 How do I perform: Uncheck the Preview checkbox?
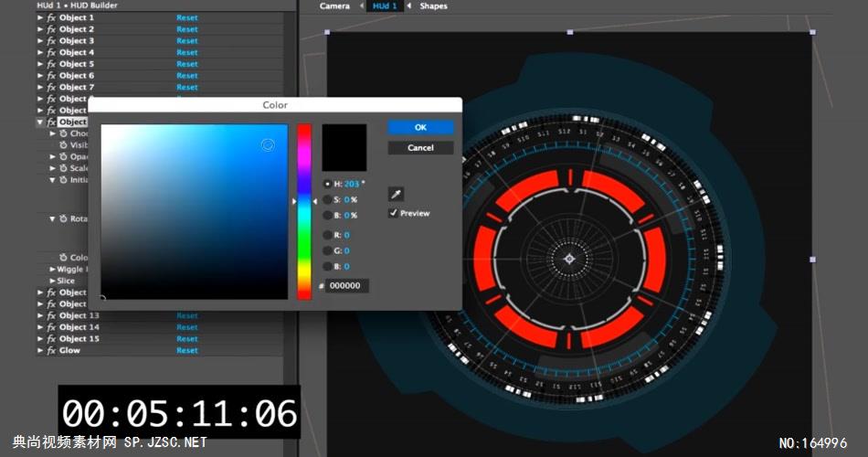[x=393, y=213]
